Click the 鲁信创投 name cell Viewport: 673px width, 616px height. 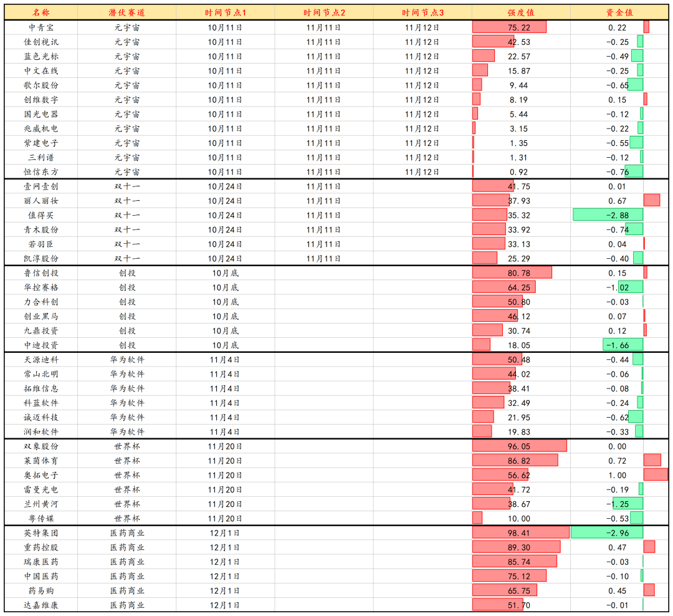coord(41,273)
